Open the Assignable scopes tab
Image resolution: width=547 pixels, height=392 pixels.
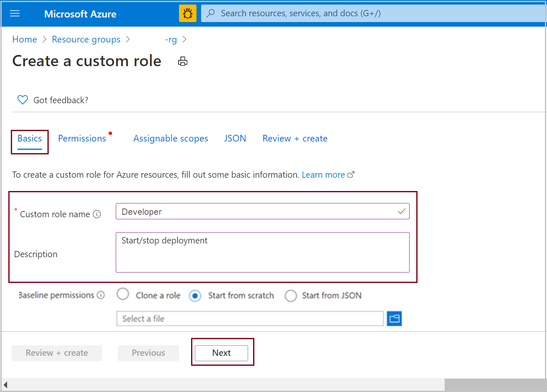(171, 139)
